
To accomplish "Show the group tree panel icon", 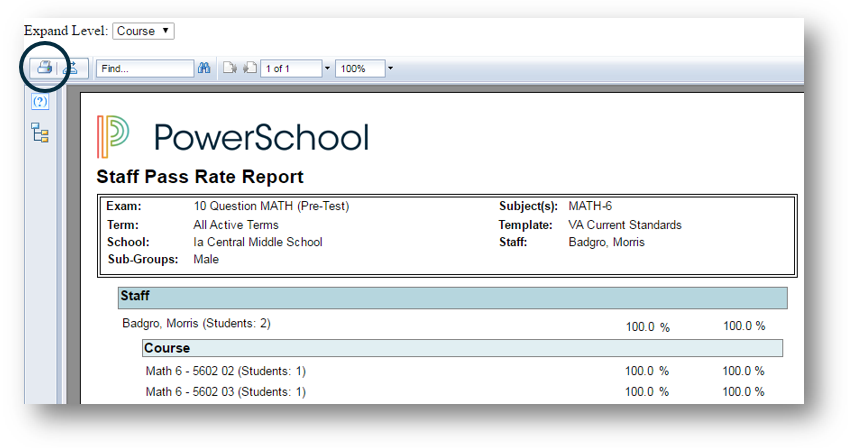I will [40, 133].
